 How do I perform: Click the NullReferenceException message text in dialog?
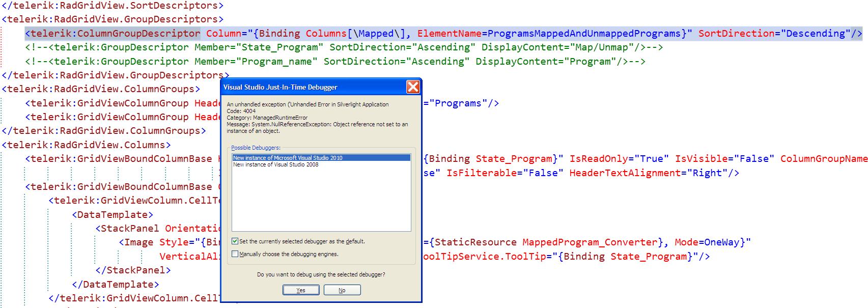coord(317,127)
